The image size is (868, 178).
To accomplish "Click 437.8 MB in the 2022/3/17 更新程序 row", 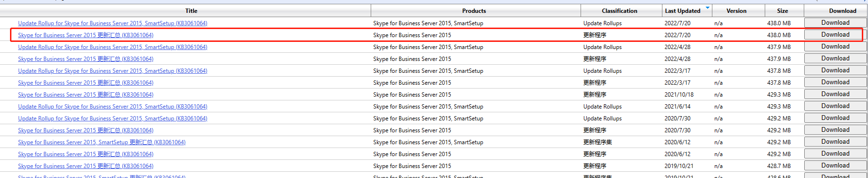I will (779, 83).
